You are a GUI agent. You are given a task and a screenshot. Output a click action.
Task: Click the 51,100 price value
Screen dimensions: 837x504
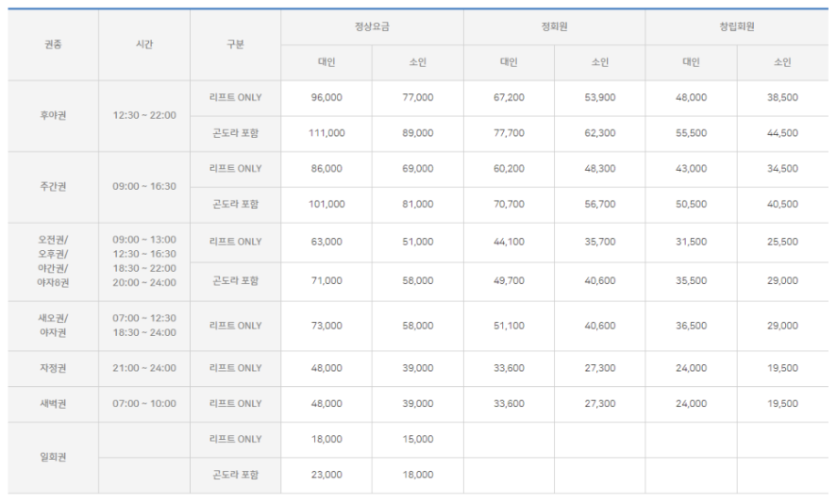point(509,326)
